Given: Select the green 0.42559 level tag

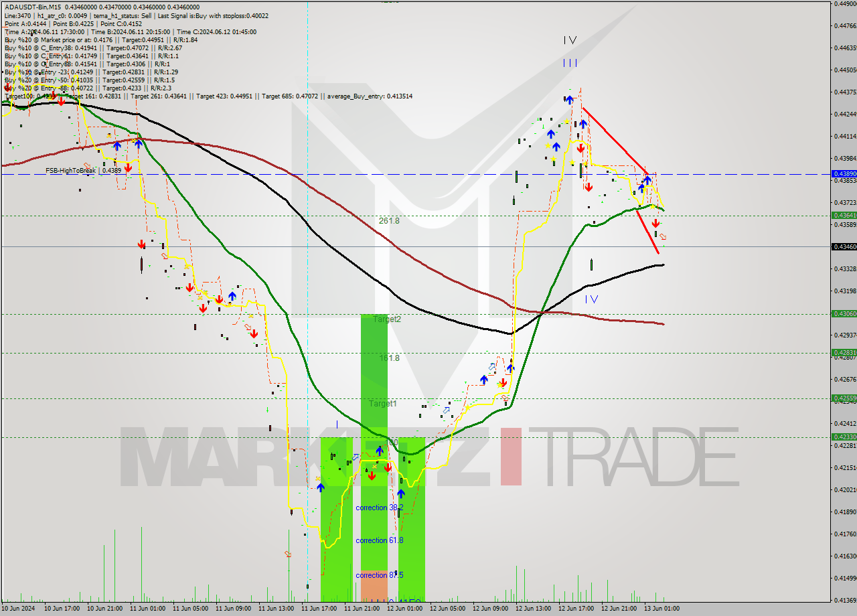Looking at the screenshot, I should pyautogui.click(x=844, y=398).
